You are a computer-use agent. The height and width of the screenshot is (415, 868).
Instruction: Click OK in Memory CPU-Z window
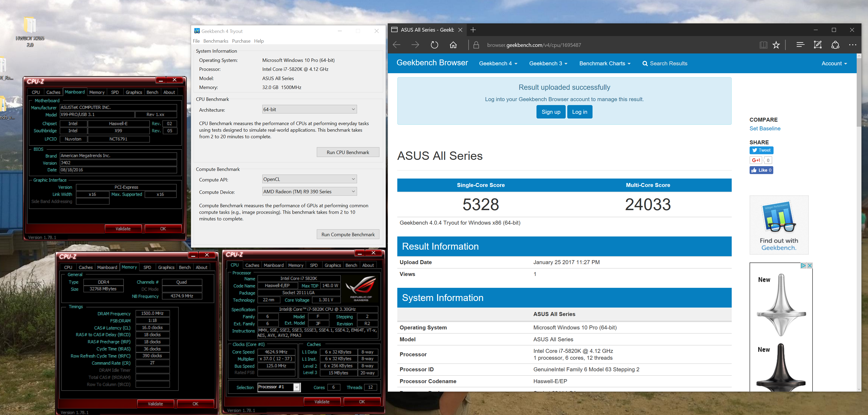pyautogui.click(x=195, y=403)
